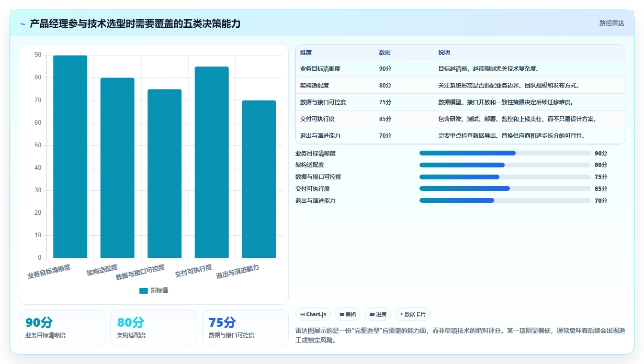Click the 85分 value beside progress bar
The image size is (644, 364).
pos(601,188)
